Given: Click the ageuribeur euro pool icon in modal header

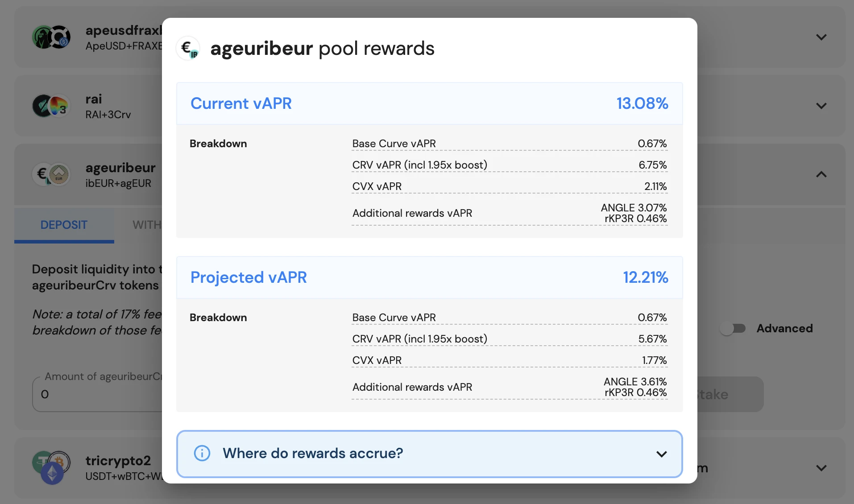Looking at the screenshot, I should coord(188,48).
